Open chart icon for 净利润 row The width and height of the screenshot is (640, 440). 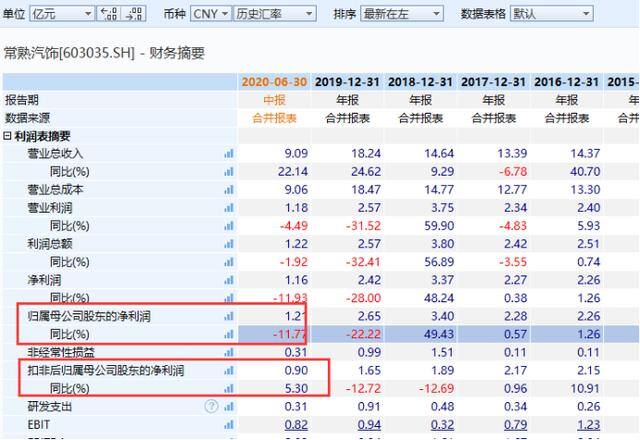[229, 280]
